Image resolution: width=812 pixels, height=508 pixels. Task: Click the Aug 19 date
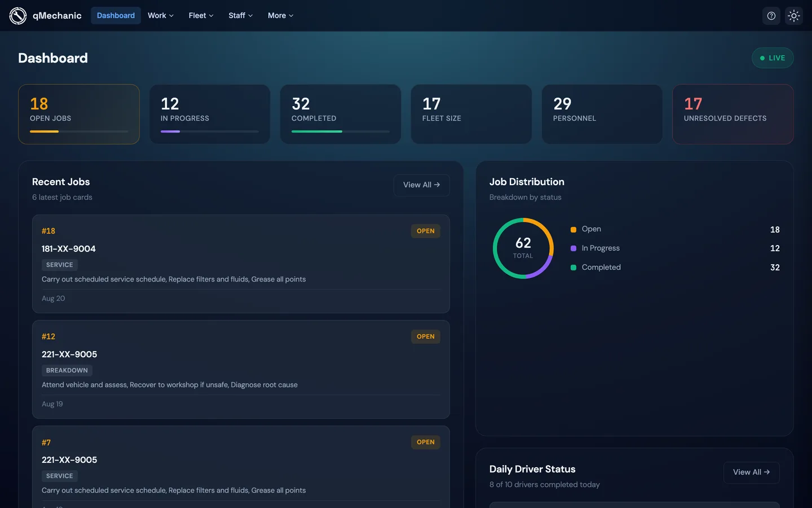tap(52, 404)
